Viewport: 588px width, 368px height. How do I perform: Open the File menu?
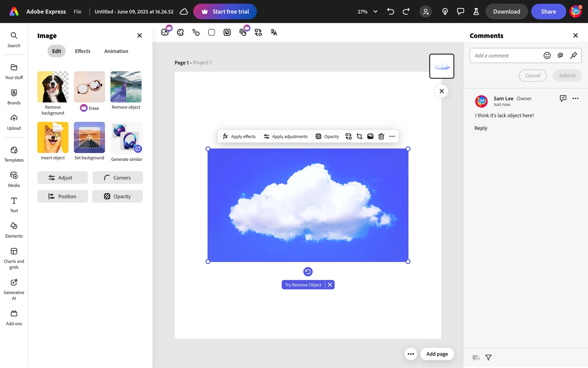(x=77, y=12)
